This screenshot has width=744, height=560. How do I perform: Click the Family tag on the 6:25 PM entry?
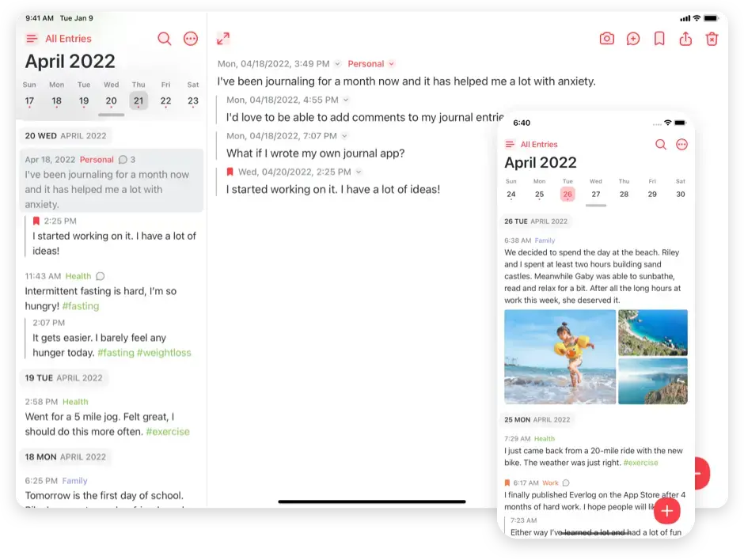(x=75, y=480)
